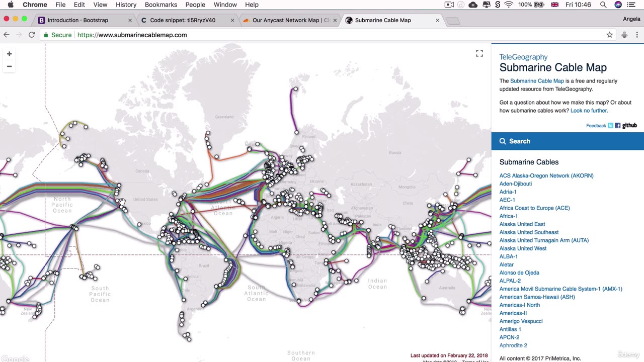Select Alaska United East cable

[x=522, y=224]
